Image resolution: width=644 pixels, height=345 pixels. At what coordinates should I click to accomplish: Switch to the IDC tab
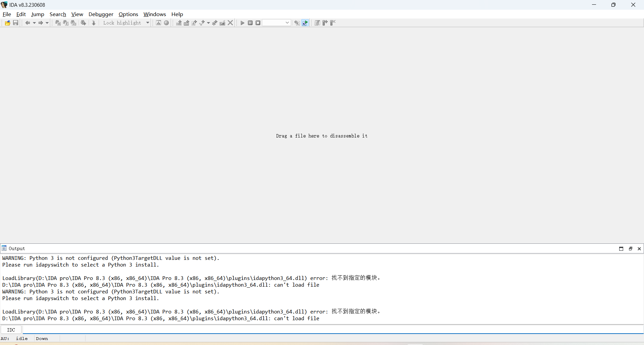tap(11, 330)
